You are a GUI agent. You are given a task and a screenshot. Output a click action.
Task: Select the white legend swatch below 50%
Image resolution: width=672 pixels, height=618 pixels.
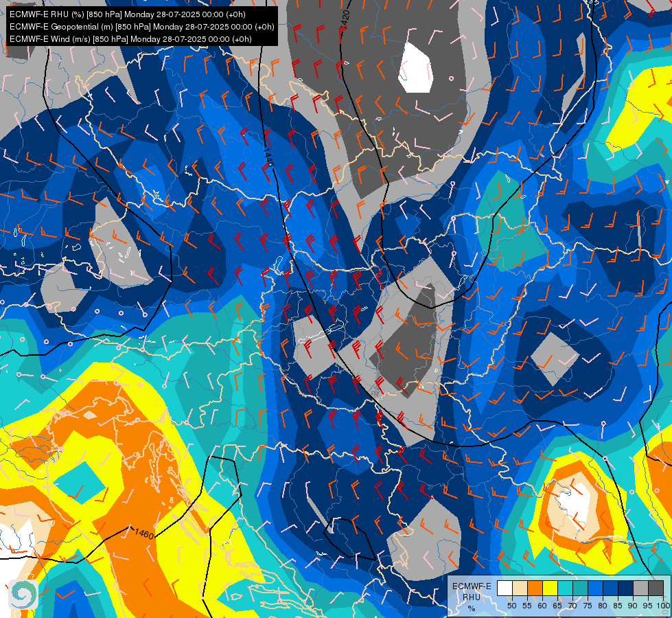pos(505,588)
